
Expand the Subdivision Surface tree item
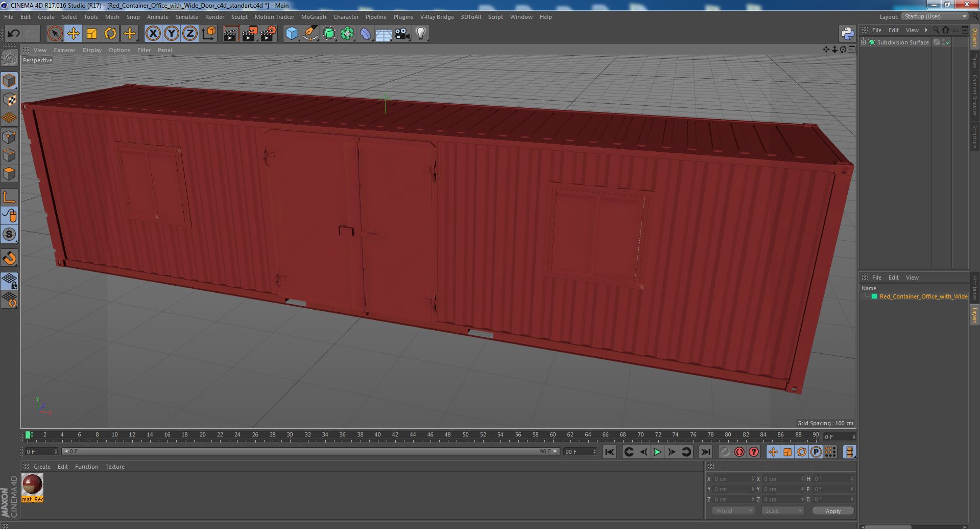864,42
